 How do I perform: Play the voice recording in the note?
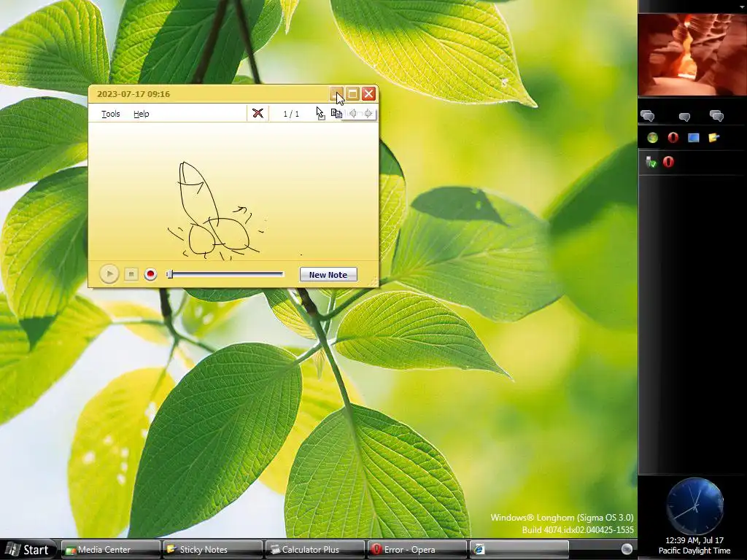pyautogui.click(x=109, y=274)
